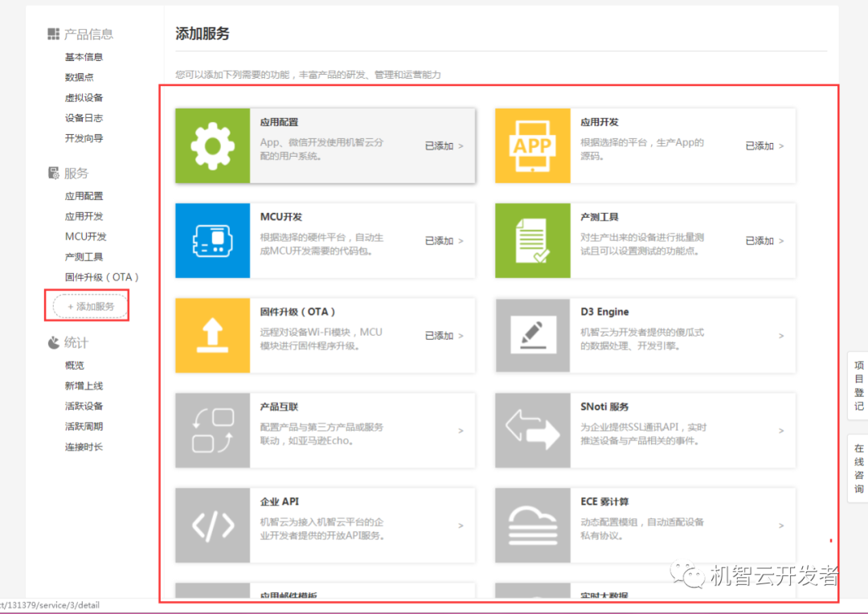The width and height of the screenshot is (868, 614).
Task: Select 应用配置 under 服务 in sidebar
Action: click(84, 196)
